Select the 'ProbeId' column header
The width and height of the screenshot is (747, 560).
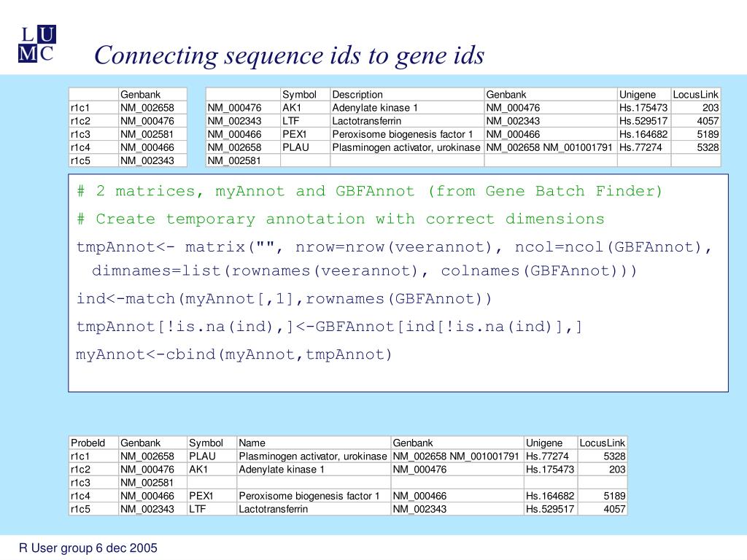[88, 443]
